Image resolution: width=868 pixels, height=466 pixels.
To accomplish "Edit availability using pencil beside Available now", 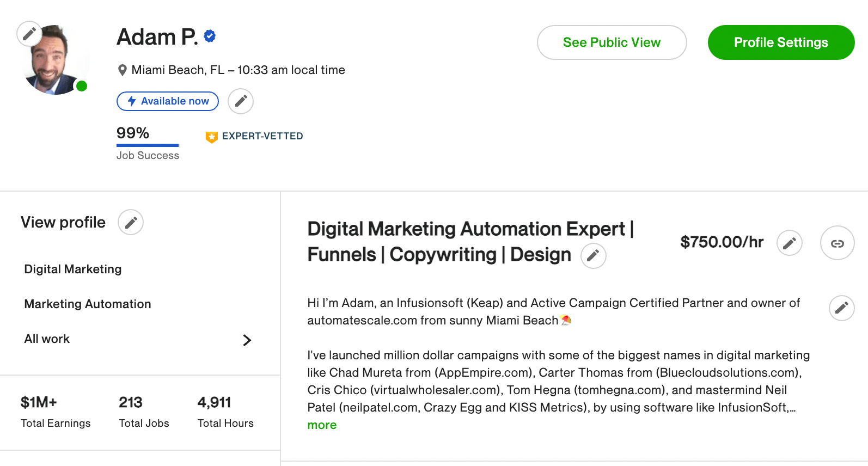I will pyautogui.click(x=241, y=101).
